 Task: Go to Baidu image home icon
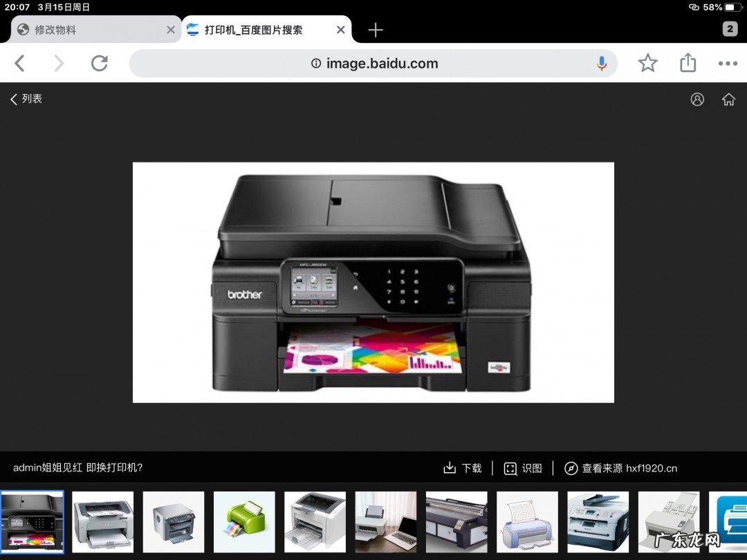(x=728, y=100)
